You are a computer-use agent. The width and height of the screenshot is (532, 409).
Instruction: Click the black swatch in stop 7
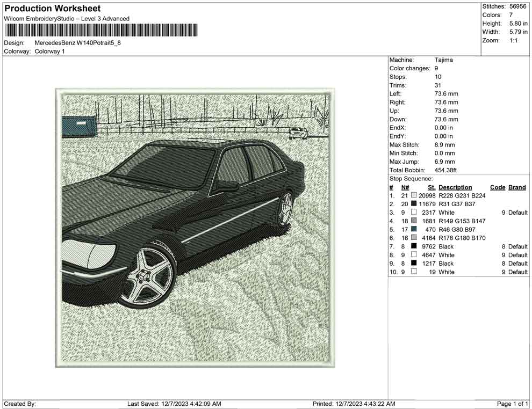(x=414, y=246)
